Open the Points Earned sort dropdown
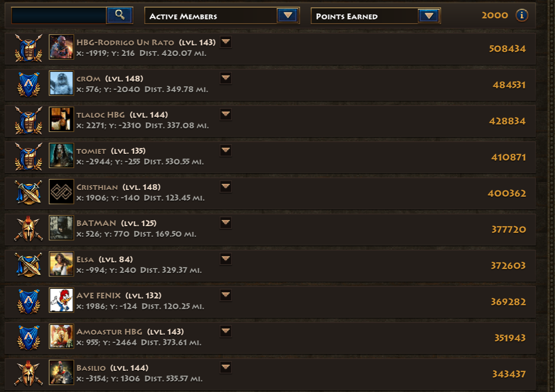The image size is (555, 392). (376, 16)
